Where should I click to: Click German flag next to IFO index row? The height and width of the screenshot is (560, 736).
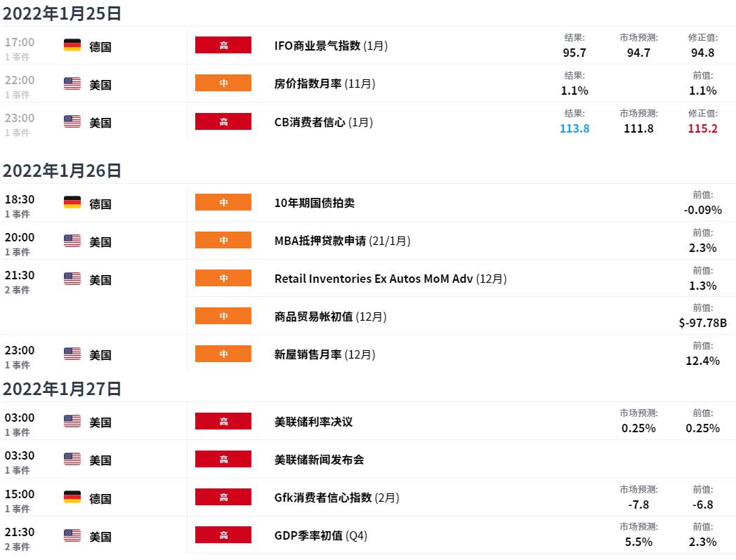[x=72, y=45]
